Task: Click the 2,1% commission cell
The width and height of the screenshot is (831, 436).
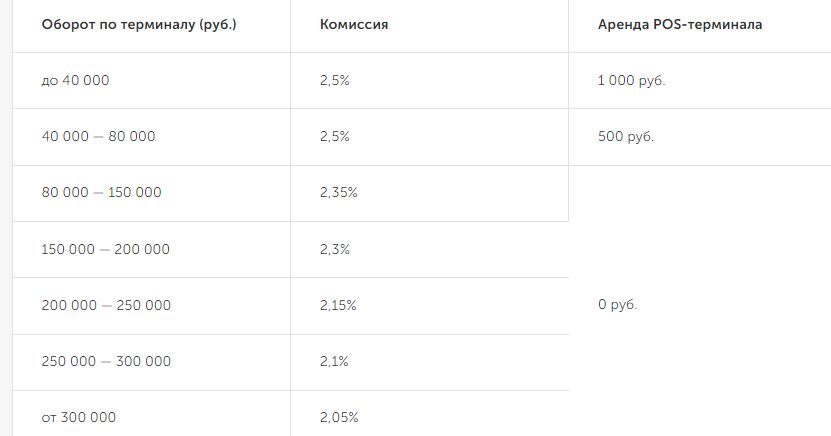Action: pos(334,361)
